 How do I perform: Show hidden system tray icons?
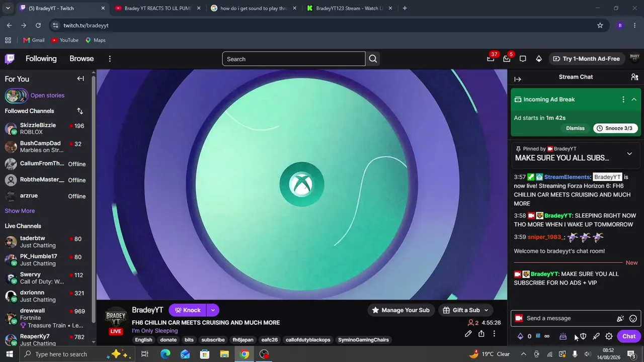coord(523,354)
